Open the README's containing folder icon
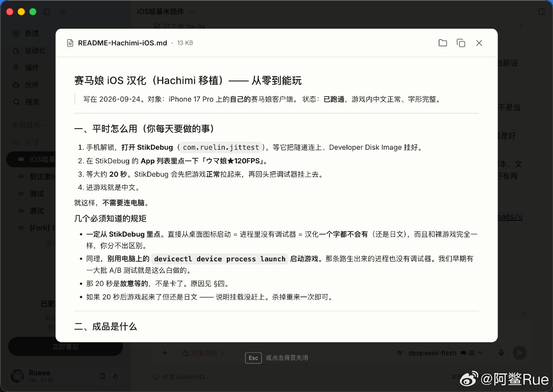The height and width of the screenshot is (392, 553). (x=443, y=43)
